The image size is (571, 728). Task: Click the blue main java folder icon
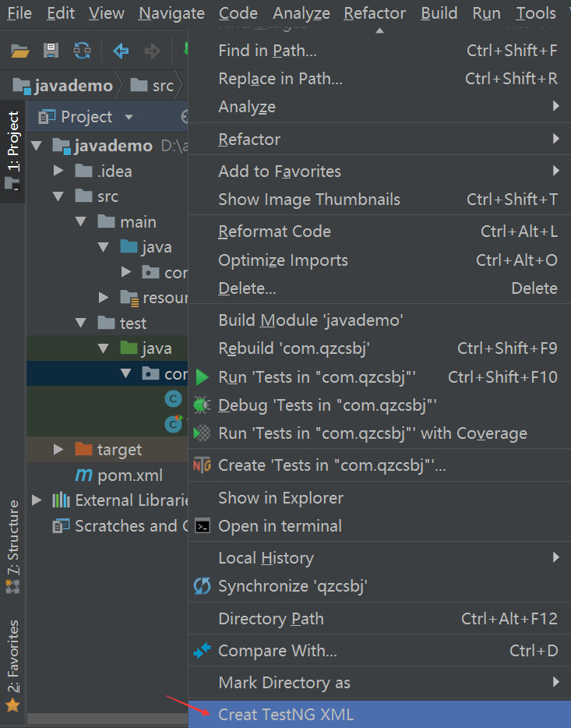click(x=129, y=246)
